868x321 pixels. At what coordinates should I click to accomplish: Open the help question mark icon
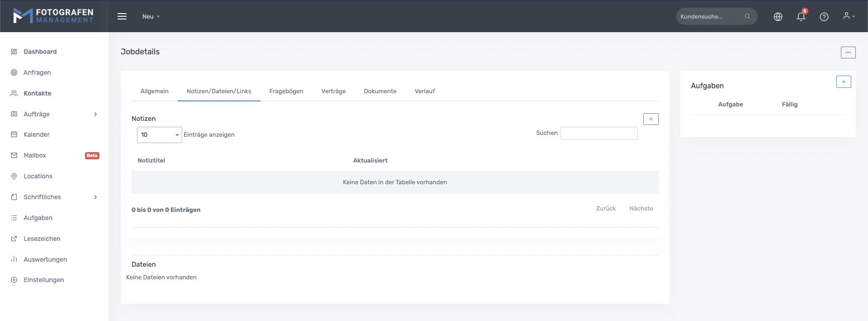point(824,17)
